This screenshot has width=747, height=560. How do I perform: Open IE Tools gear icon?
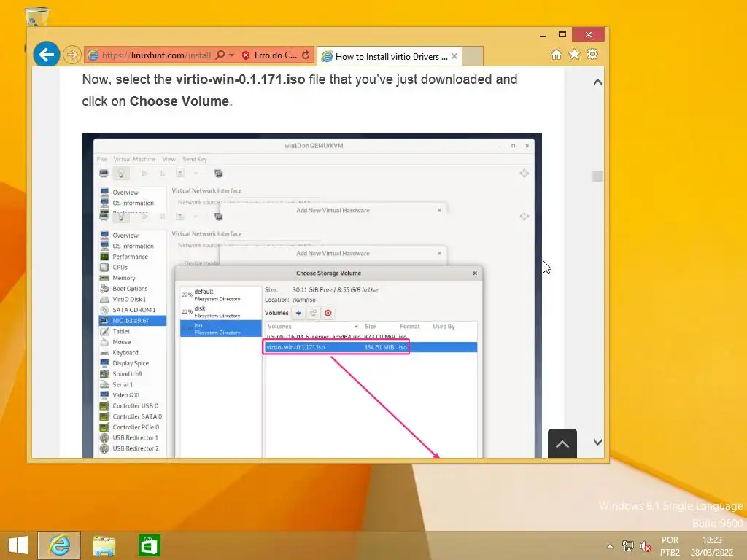[x=592, y=55]
